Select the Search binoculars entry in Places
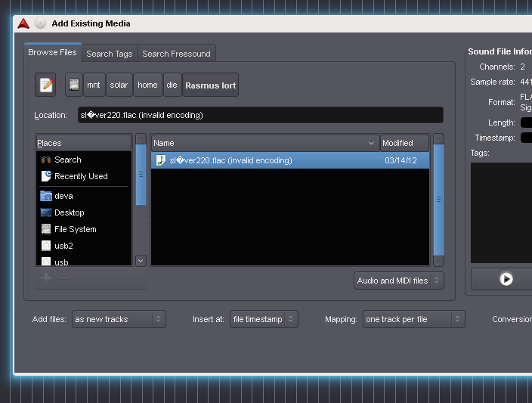The image size is (532, 403). [x=67, y=160]
